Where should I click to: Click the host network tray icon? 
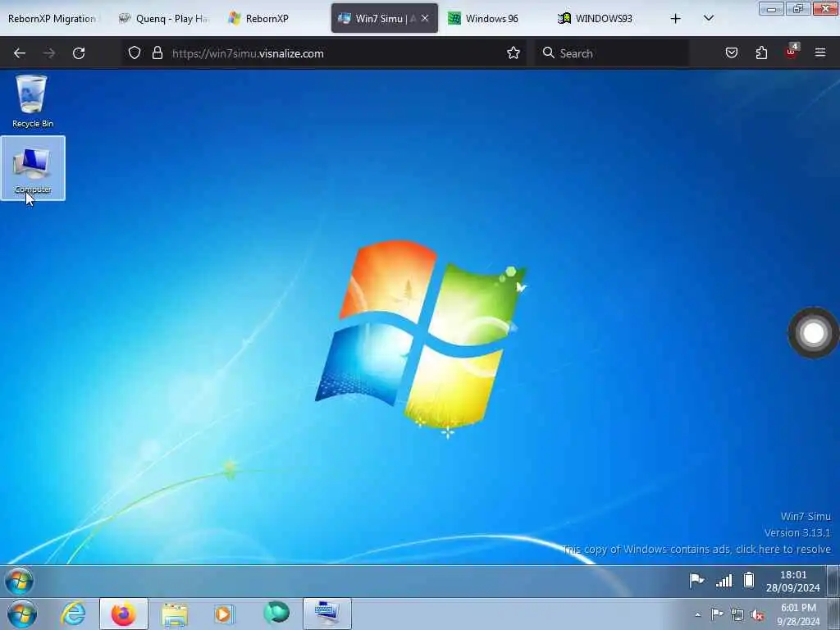(x=737, y=614)
